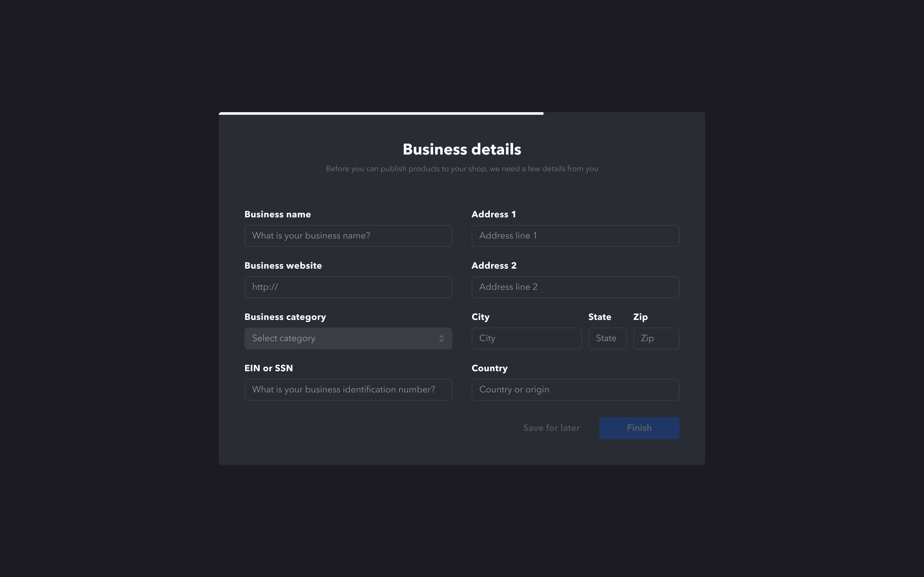Click the white progress bar at top
The height and width of the screenshot is (577, 924).
[381, 113]
